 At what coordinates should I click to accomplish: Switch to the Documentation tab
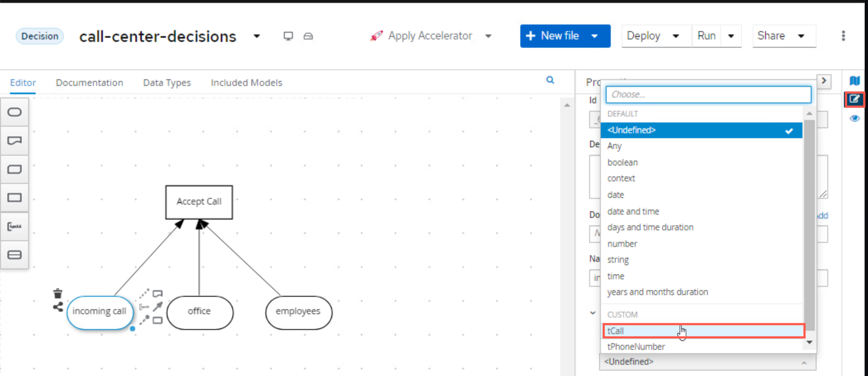point(90,83)
